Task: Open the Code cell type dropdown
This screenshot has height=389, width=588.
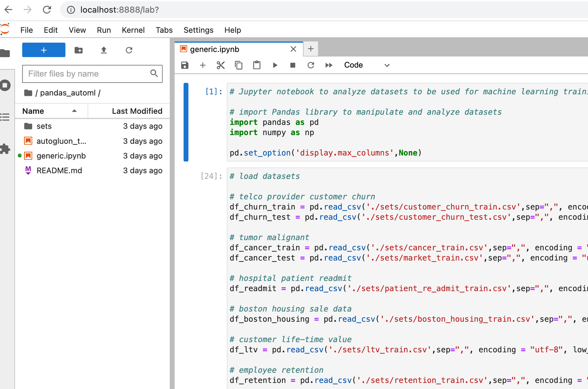Action: pos(367,65)
